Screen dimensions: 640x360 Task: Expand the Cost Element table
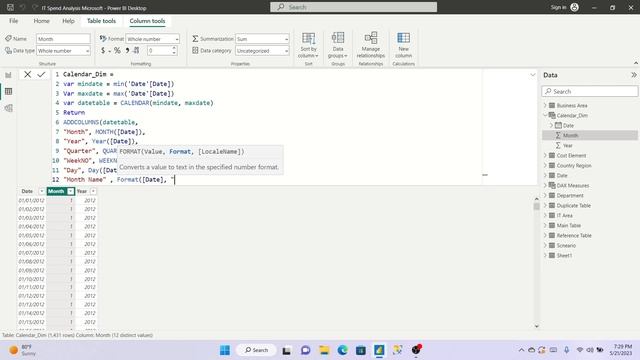[x=545, y=156]
